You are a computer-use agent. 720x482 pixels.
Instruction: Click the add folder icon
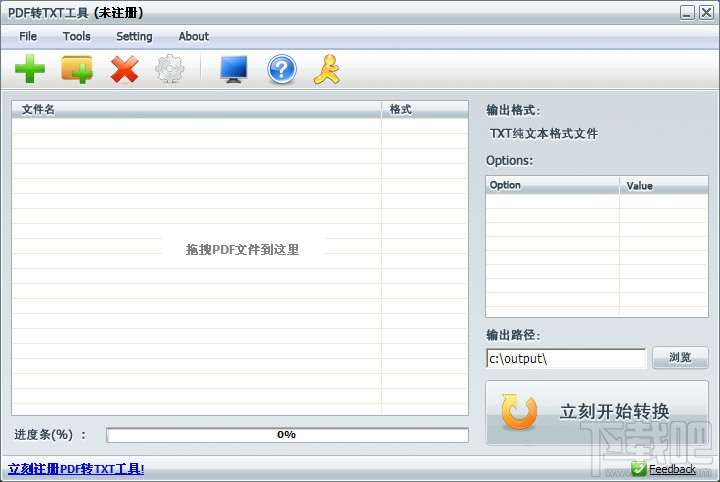tap(77, 69)
